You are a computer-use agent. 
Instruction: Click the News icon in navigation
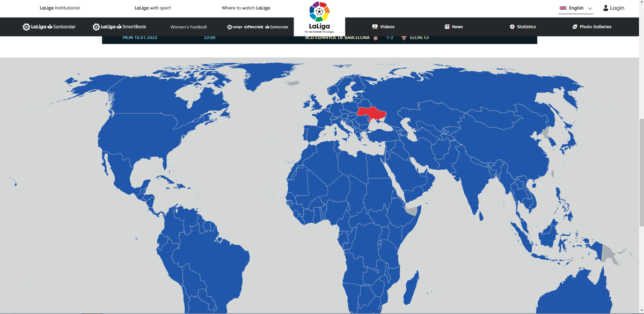(x=447, y=27)
